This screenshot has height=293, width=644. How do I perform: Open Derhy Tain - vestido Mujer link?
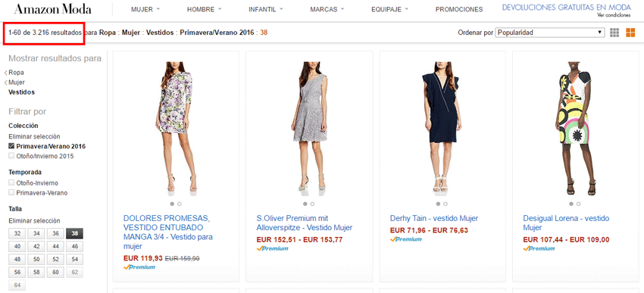click(433, 218)
